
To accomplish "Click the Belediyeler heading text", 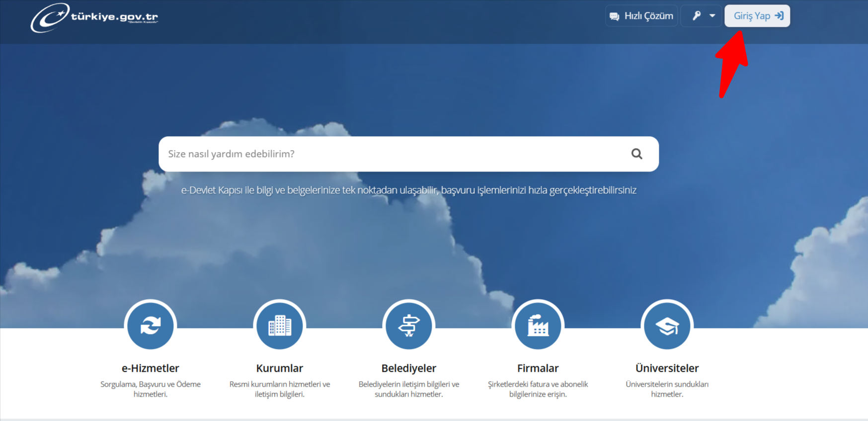I will [x=409, y=368].
